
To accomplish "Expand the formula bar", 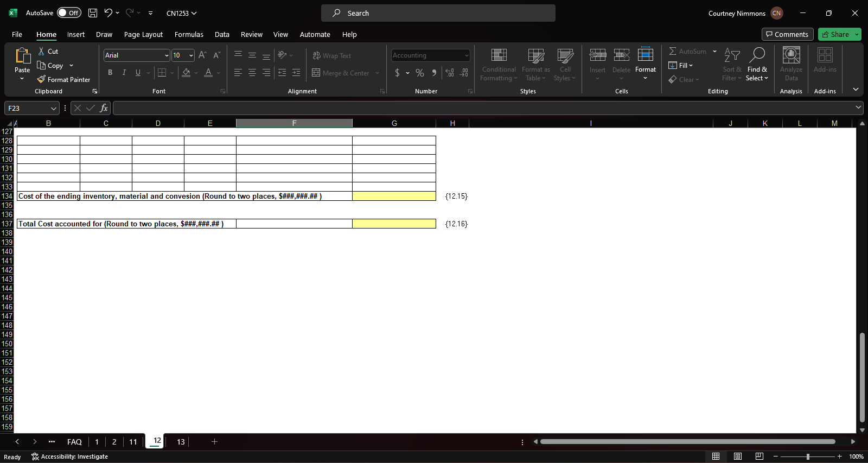I will pyautogui.click(x=858, y=107).
